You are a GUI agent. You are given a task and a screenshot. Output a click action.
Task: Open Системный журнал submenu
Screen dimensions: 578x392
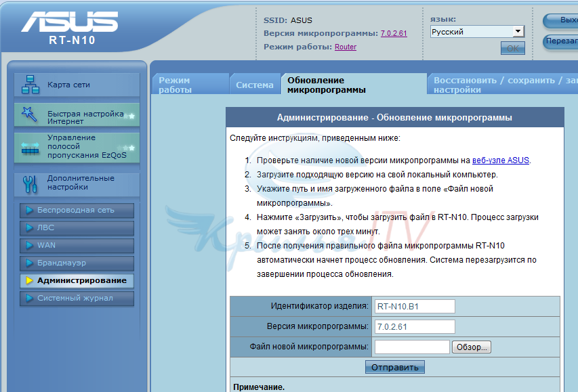[77, 299]
